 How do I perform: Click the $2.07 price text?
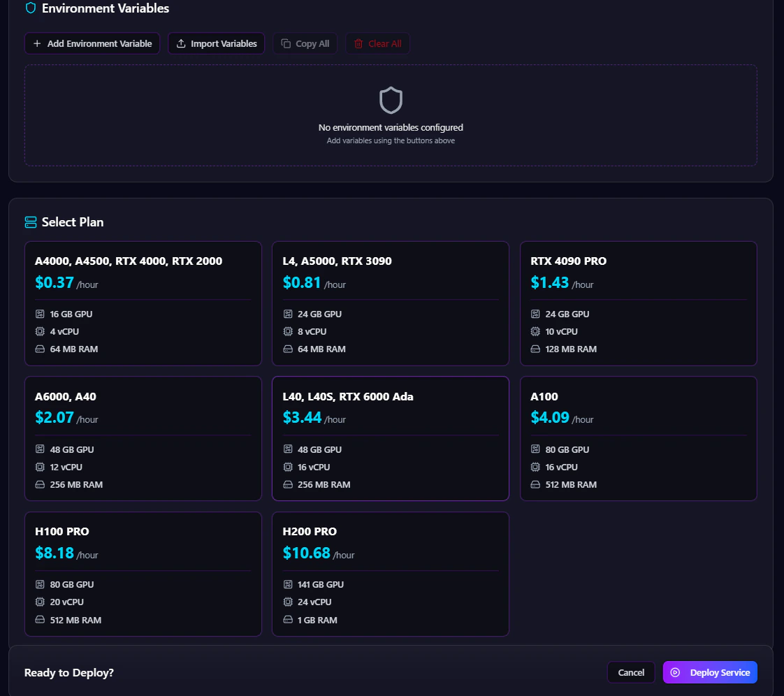(54, 417)
